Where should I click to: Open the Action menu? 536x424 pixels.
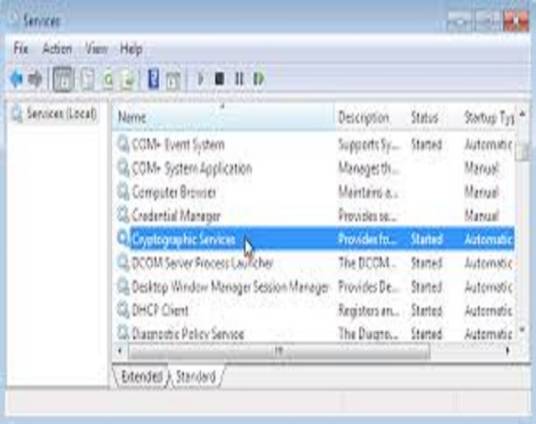pos(57,49)
